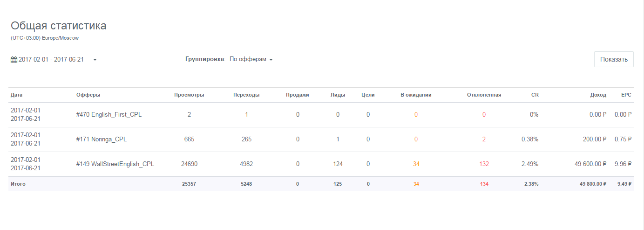
Task: Open the date range dropdown caret
Action: 95,60
